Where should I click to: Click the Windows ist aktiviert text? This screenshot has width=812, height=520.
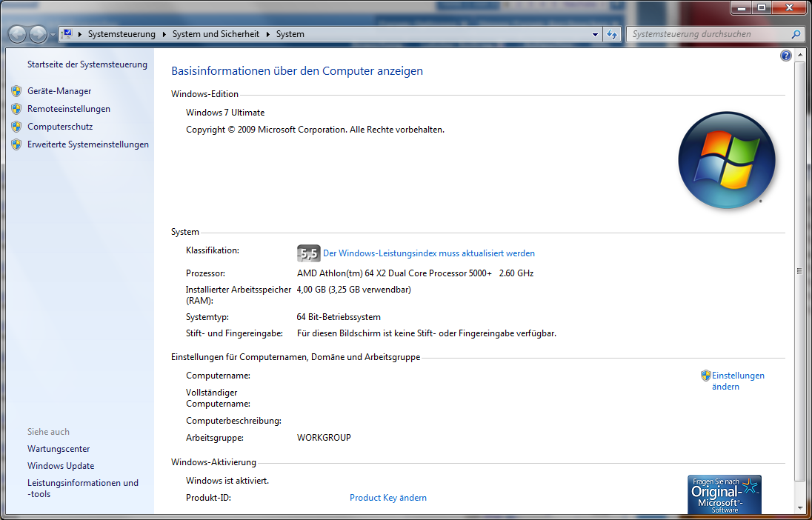(x=227, y=481)
